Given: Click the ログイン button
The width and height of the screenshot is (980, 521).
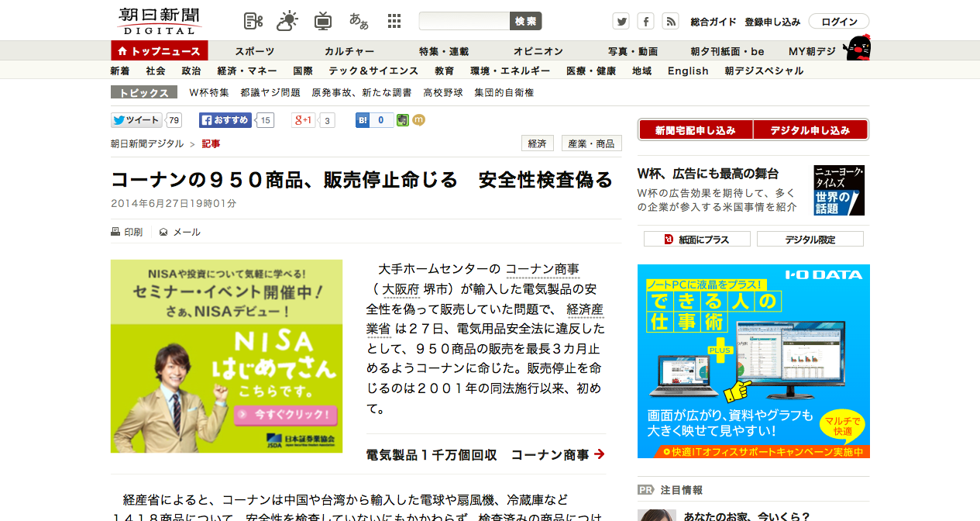Looking at the screenshot, I should (839, 22).
